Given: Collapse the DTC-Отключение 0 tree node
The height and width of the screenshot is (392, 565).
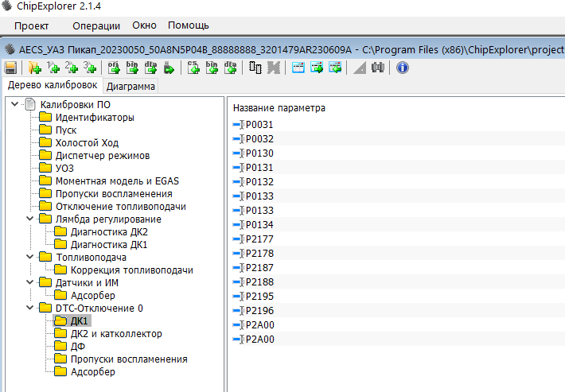Looking at the screenshot, I should tap(30, 309).
